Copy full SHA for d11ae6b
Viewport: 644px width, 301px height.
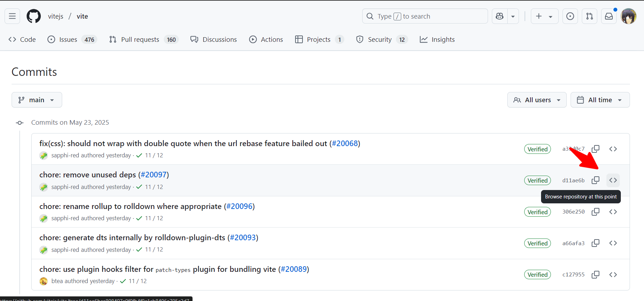click(x=596, y=180)
